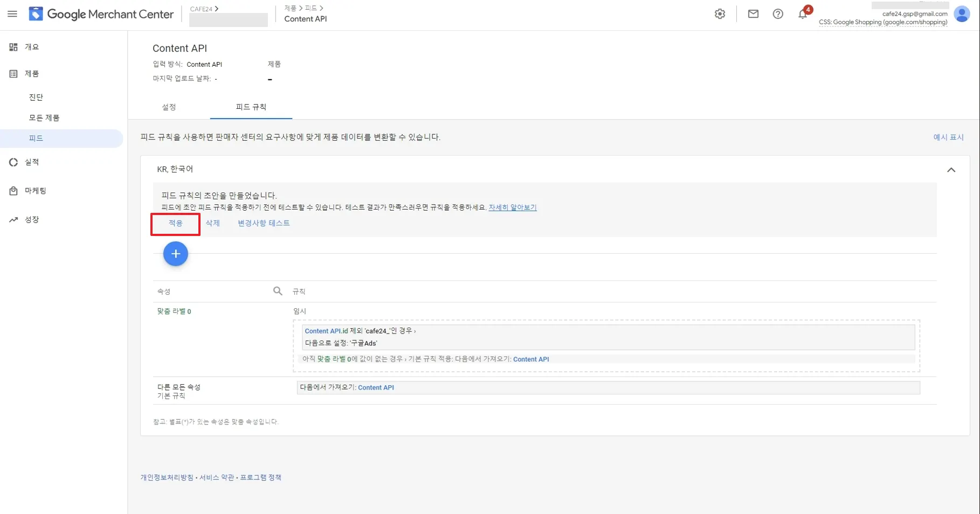Click 맞춤 라벨 0 in the fallback rule
Viewport: 980px width, 514px height.
tap(334, 359)
